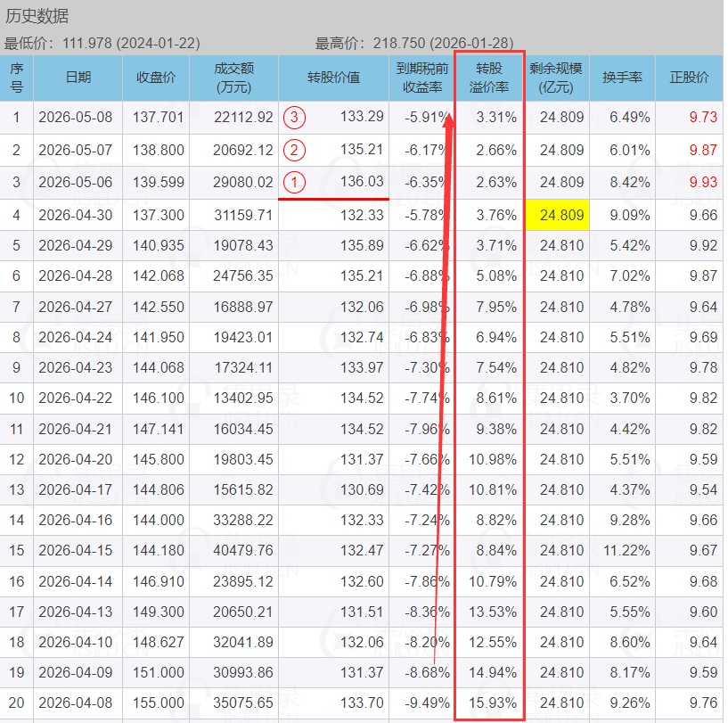Viewport: 728px width, 723px height.
Task: Click the 序号 column header
Action: point(17,78)
